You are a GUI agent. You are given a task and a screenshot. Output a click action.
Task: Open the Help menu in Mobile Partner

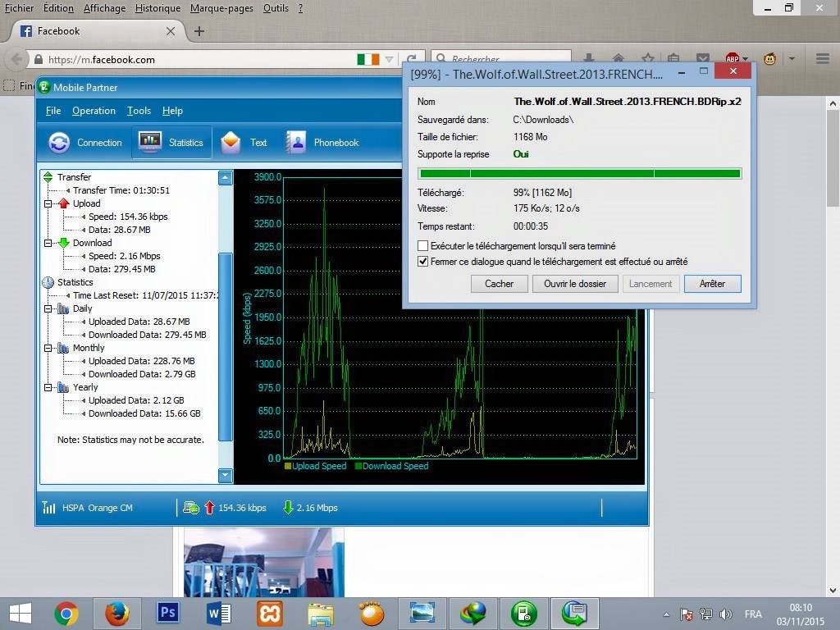172,111
